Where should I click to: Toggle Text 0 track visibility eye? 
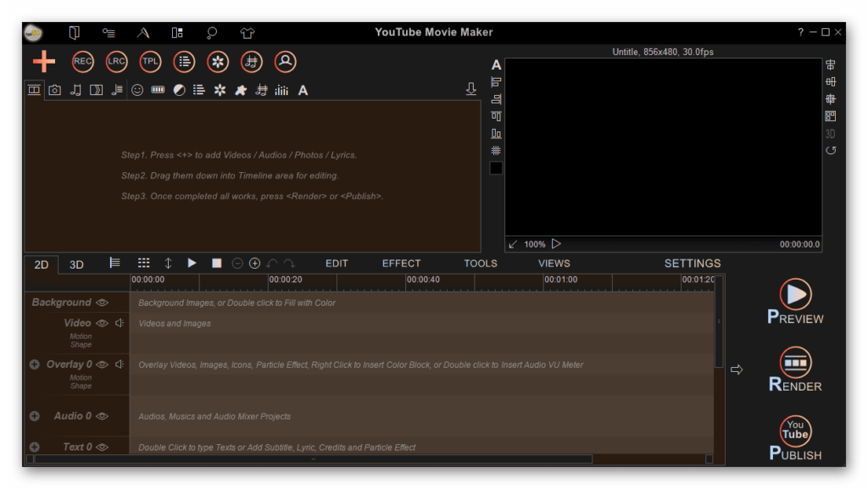tap(103, 447)
